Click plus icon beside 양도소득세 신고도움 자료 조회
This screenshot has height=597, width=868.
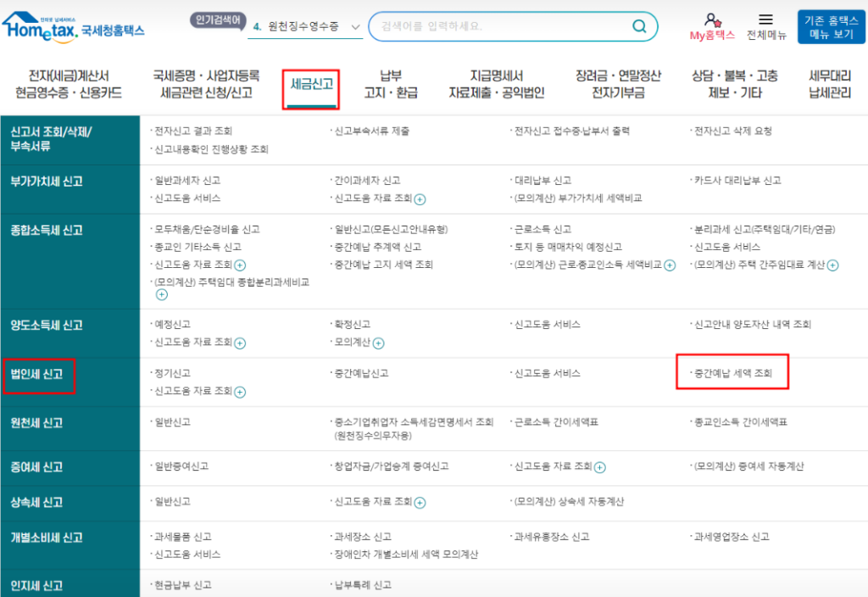point(240,343)
